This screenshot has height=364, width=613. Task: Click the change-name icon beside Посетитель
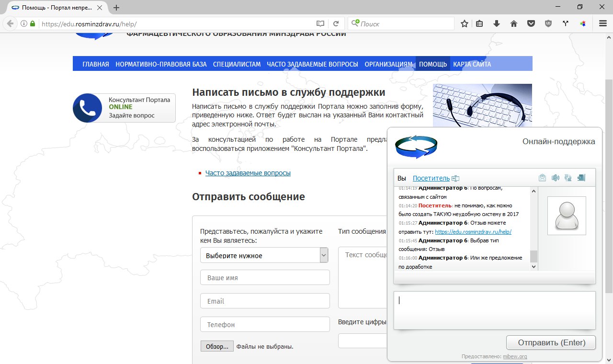[x=455, y=179]
